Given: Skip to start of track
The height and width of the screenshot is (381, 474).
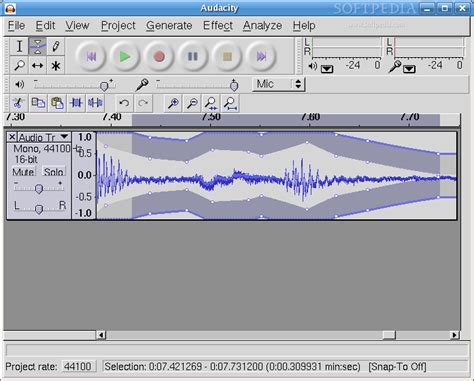Looking at the screenshot, I should pos(91,56).
